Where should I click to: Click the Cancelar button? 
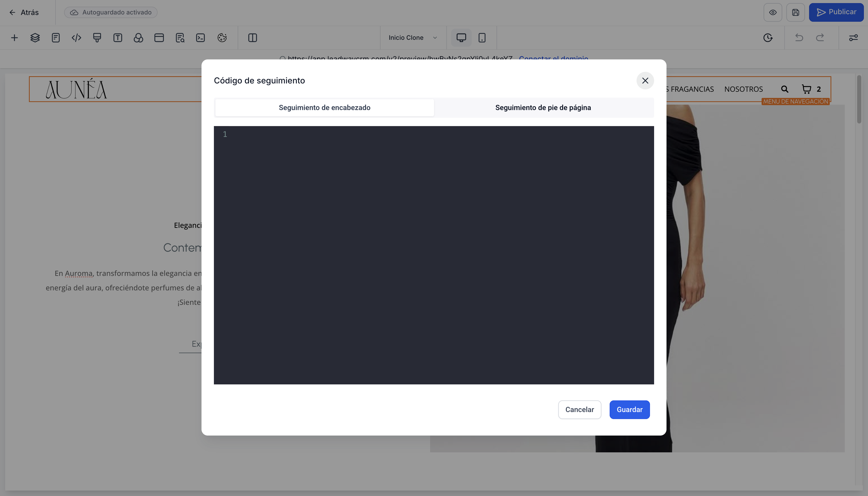click(579, 409)
